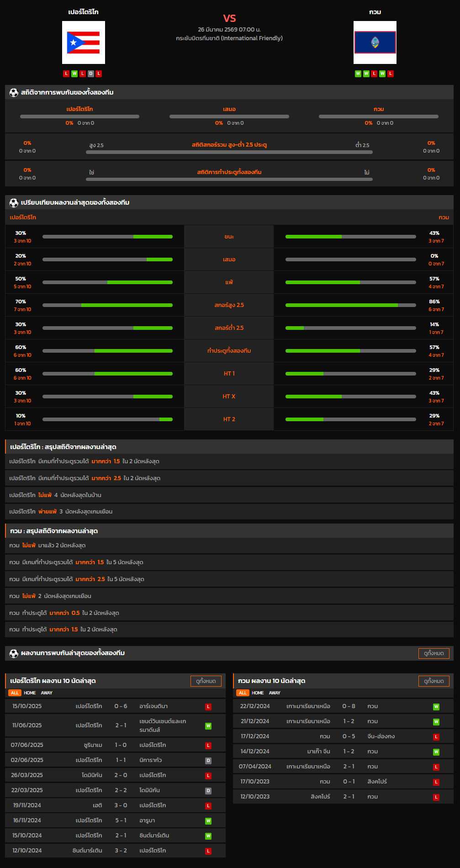Switch to HOME filter in Puerto Rico results

(30, 693)
